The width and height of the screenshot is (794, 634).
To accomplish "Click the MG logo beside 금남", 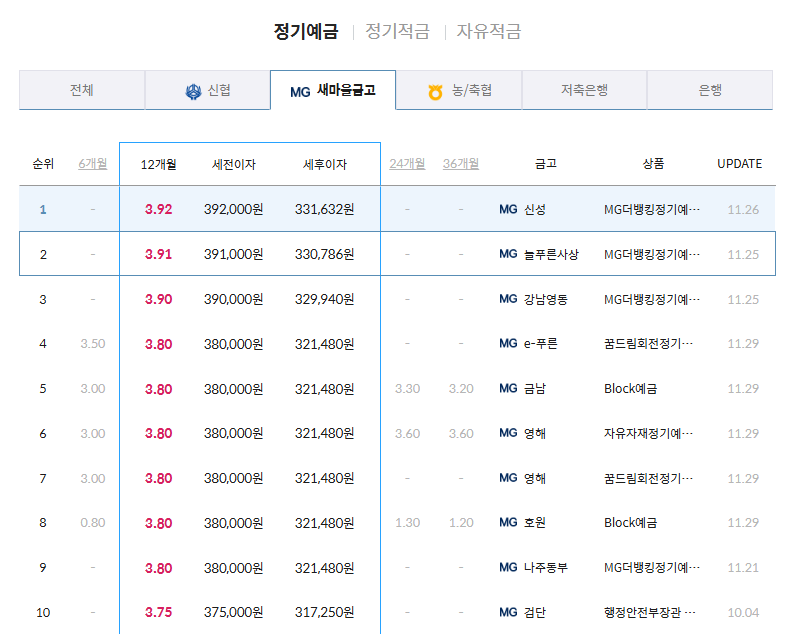I will [508, 388].
